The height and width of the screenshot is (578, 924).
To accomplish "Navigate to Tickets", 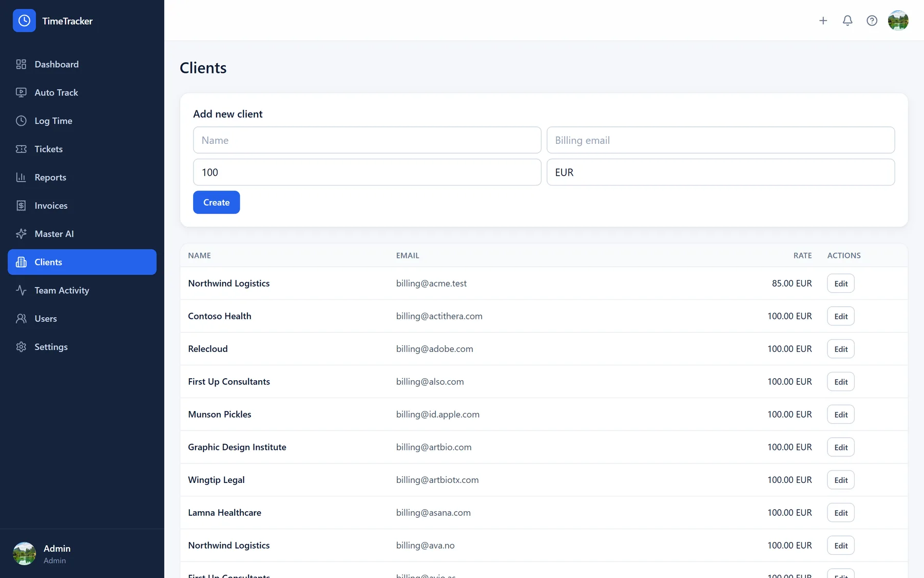I will [82, 149].
